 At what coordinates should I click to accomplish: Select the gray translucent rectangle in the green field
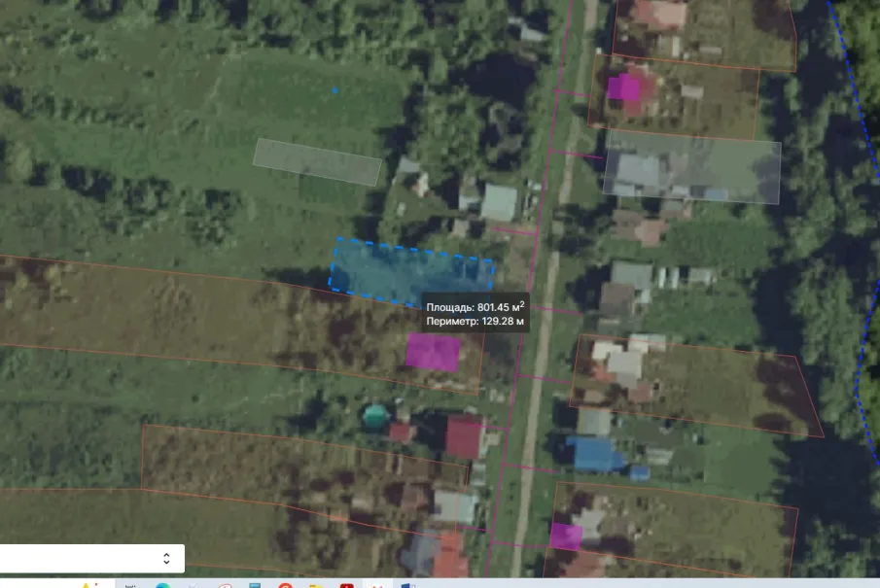click(317, 162)
